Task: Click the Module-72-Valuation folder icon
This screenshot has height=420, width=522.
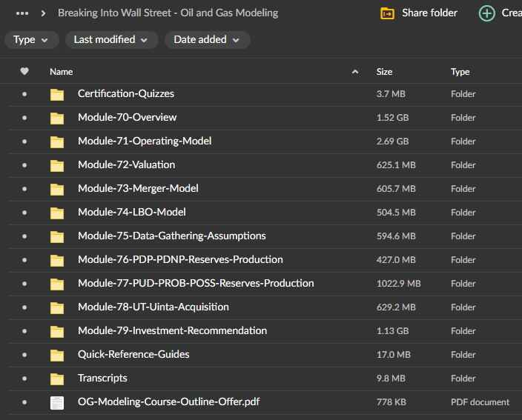Action: (x=57, y=165)
